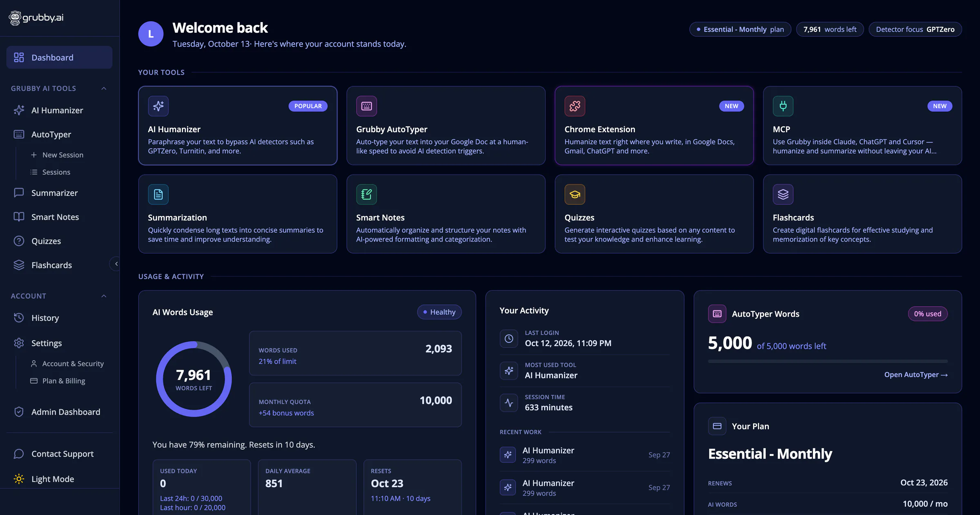Collapse the sidebar with the arrow handle
This screenshot has height=515, width=980.
click(x=116, y=264)
